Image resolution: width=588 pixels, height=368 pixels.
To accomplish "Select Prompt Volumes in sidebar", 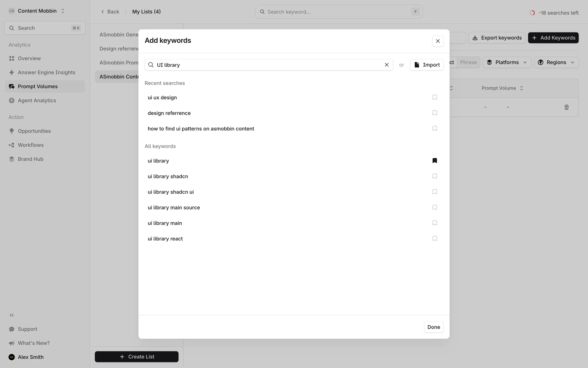I will 37,86.
